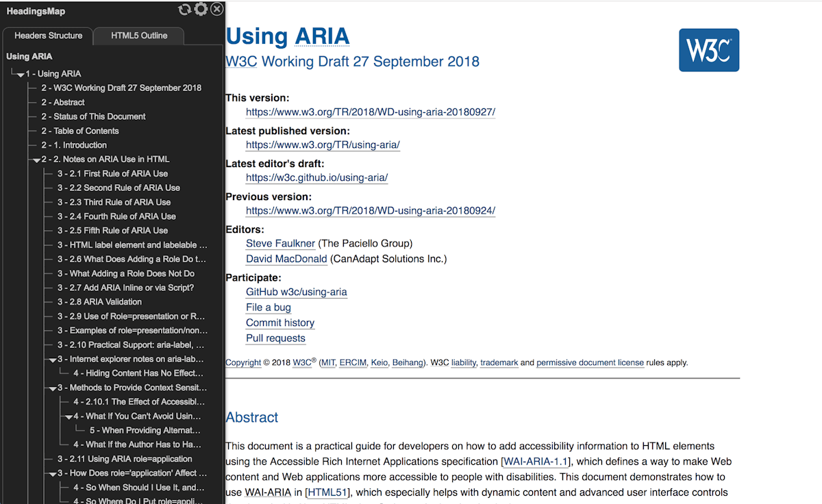
Task: Click the Abstract section heading
Action: pyautogui.click(x=252, y=418)
